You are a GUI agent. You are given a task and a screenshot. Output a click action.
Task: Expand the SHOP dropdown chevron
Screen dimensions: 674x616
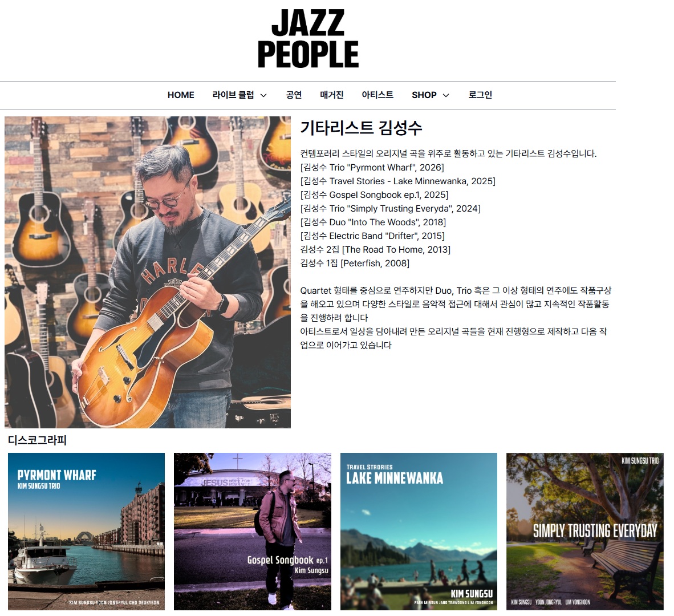coord(446,95)
